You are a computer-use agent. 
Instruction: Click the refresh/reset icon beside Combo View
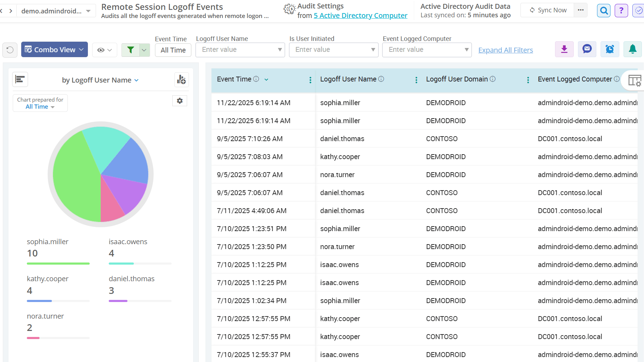coord(10,50)
